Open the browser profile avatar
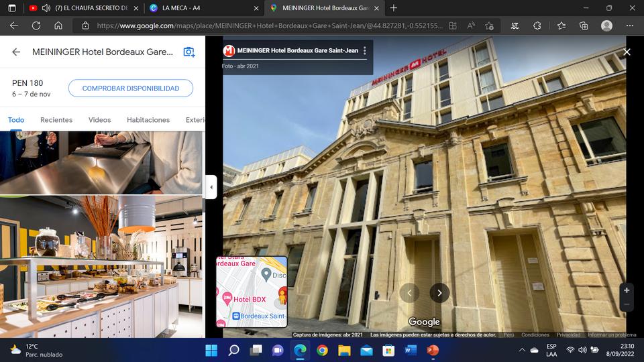 tap(606, 26)
